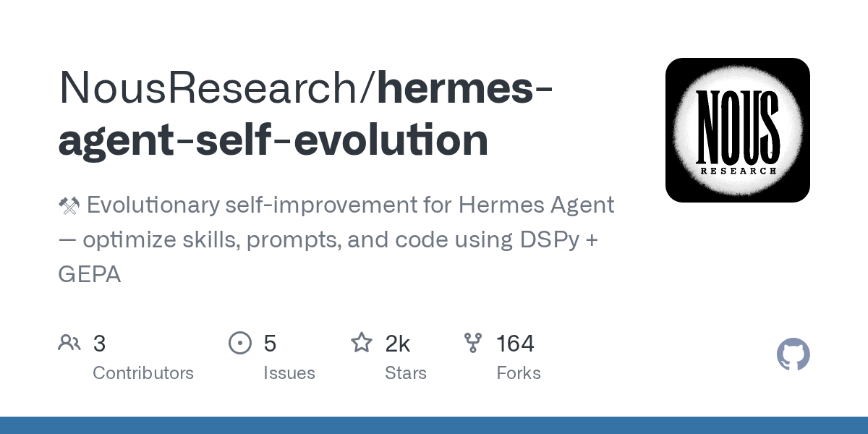Click the Forks label
The width and height of the screenshot is (868, 434).
pyautogui.click(x=519, y=373)
